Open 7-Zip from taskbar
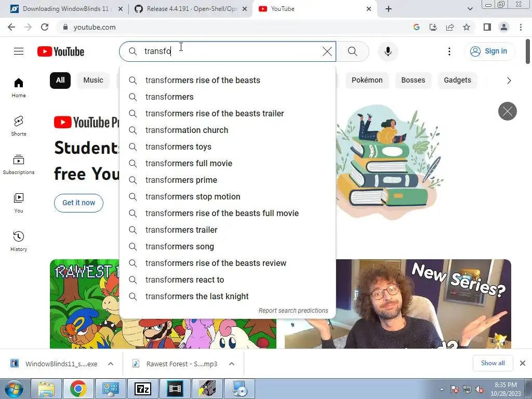Image resolution: width=532 pixels, height=399 pixels. [142, 389]
